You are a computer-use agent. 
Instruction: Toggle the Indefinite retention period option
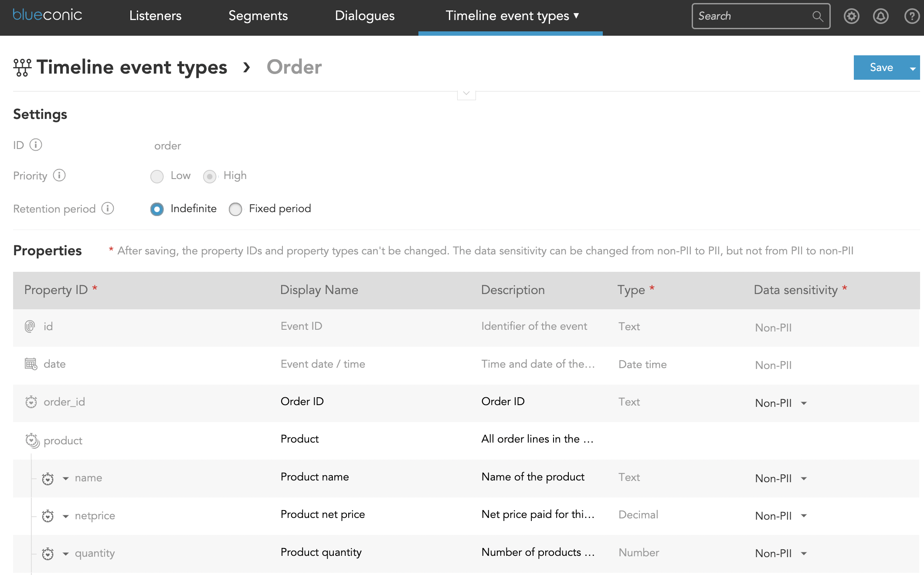157,210
